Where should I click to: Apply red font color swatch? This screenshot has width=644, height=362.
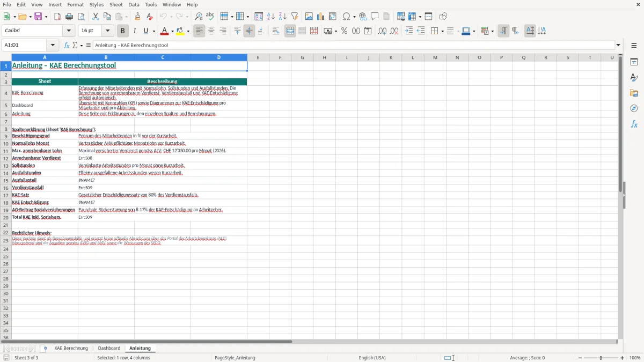(165, 31)
